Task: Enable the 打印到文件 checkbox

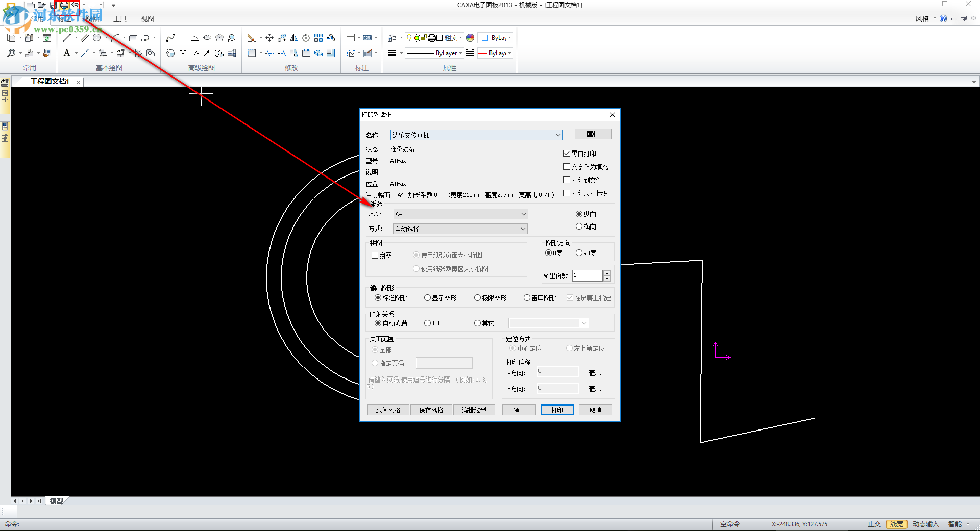Action: [567, 180]
